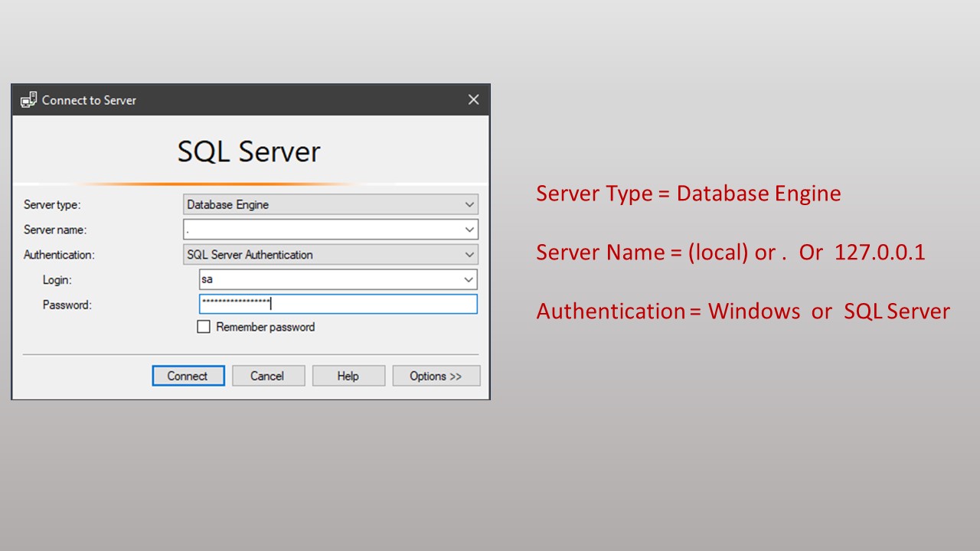Click the dropdown arrow on Server name
This screenshot has height=551, width=980.
pos(469,229)
